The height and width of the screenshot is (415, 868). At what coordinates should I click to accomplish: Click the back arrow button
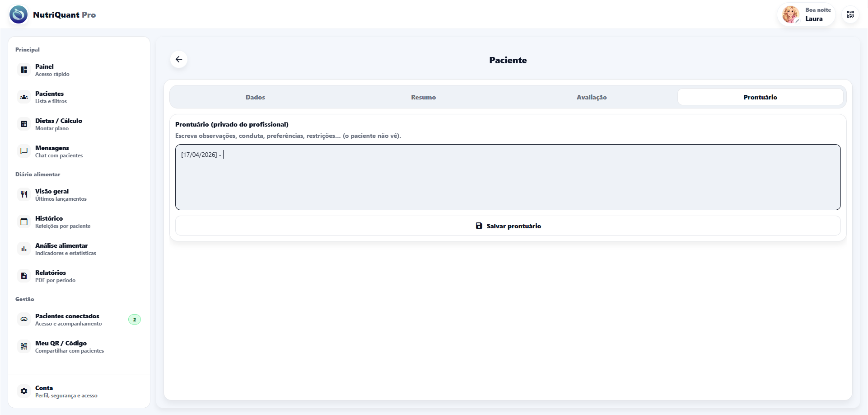(x=179, y=59)
